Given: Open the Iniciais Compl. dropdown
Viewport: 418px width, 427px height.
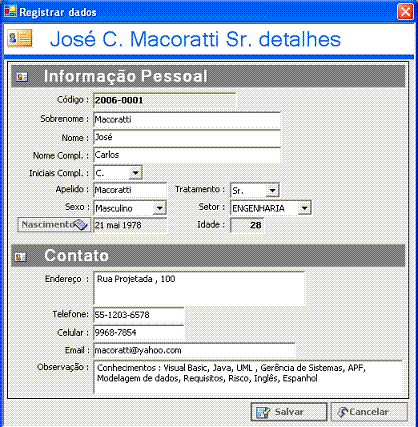Looking at the screenshot, I should [x=135, y=173].
